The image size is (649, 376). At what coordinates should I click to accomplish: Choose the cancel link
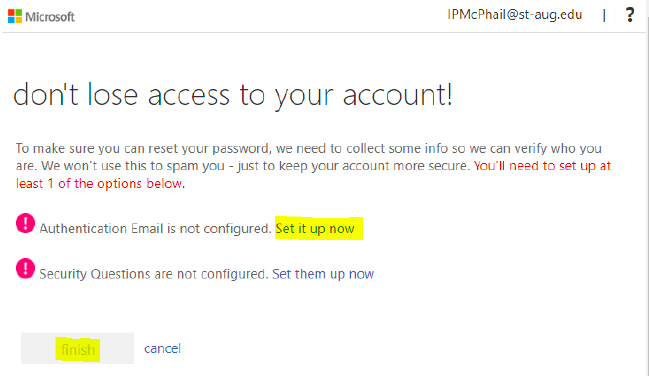point(162,348)
